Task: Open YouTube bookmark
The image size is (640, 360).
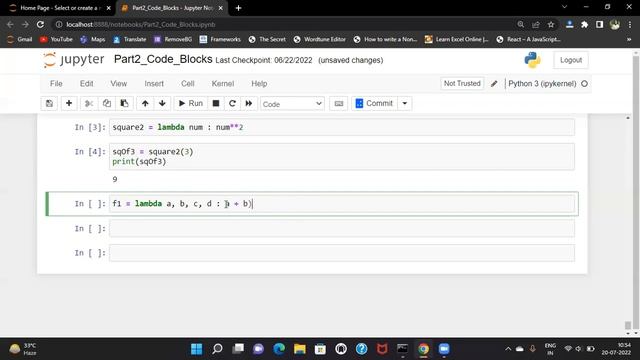Action: 56,39
